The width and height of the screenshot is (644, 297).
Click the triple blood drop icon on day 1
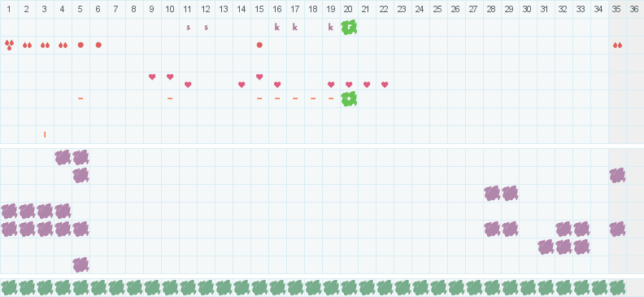coord(9,45)
